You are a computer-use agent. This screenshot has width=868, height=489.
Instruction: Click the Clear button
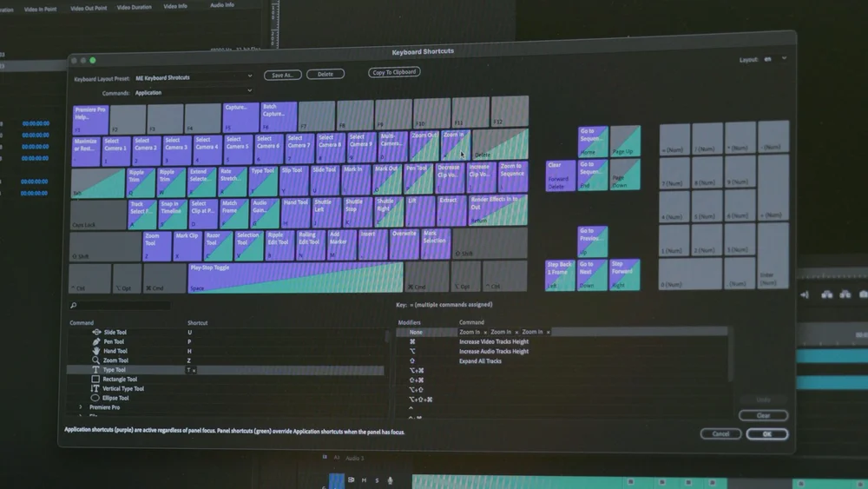763,415
